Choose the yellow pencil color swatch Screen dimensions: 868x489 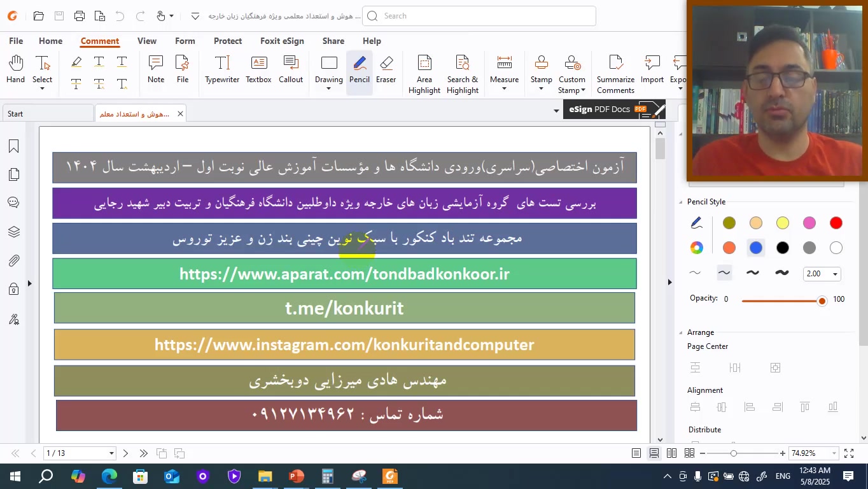783,223
